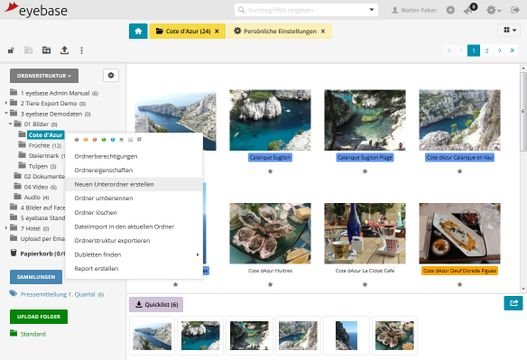
Task: Open the Walter Faber user profile
Action: click(x=414, y=10)
